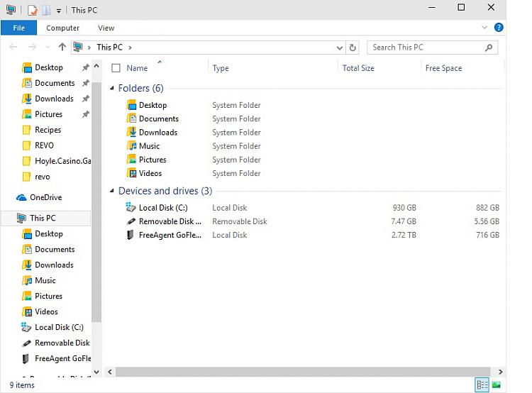Open the address bar history dropdown
532x393 pixels.
[339, 48]
